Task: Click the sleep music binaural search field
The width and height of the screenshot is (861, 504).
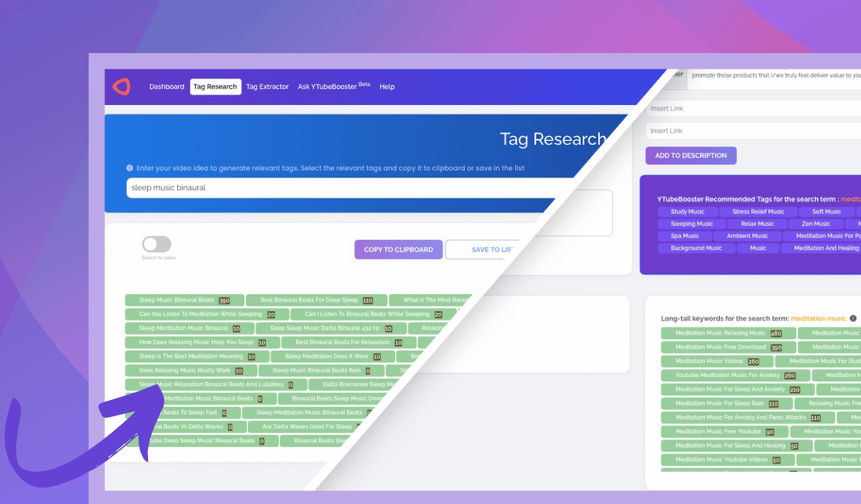Action: [x=336, y=188]
